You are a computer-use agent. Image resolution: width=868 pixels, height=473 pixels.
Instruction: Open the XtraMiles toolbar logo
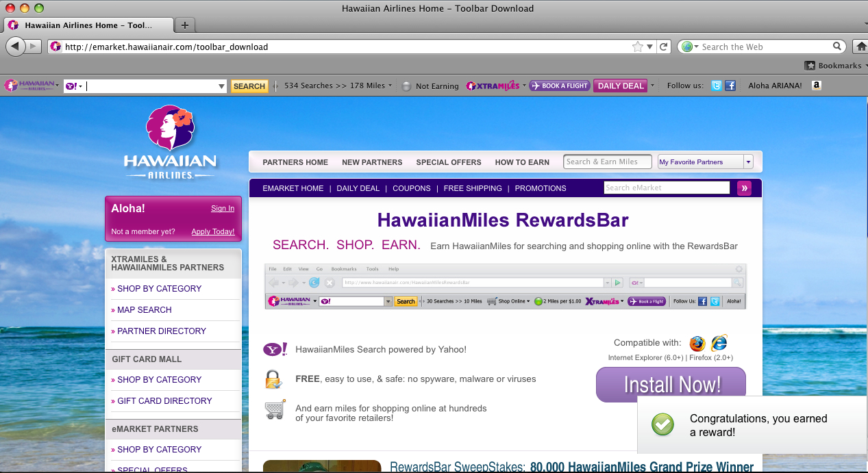click(x=493, y=86)
